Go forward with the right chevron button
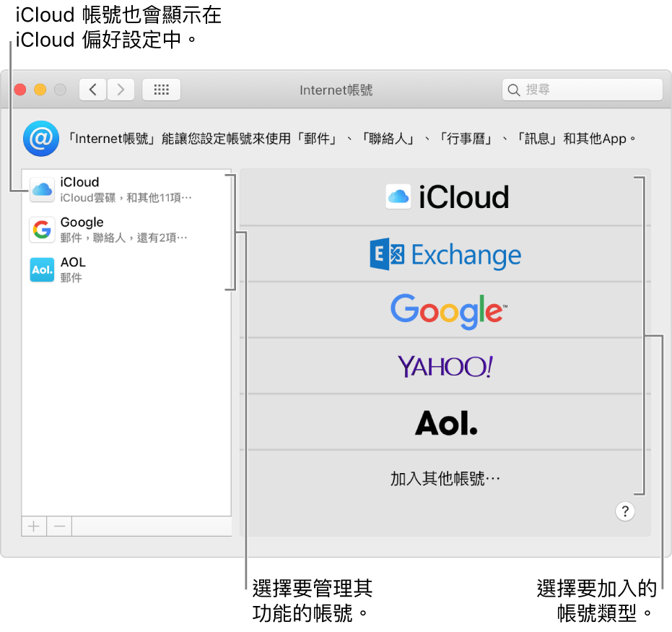 click(x=121, y=90)
